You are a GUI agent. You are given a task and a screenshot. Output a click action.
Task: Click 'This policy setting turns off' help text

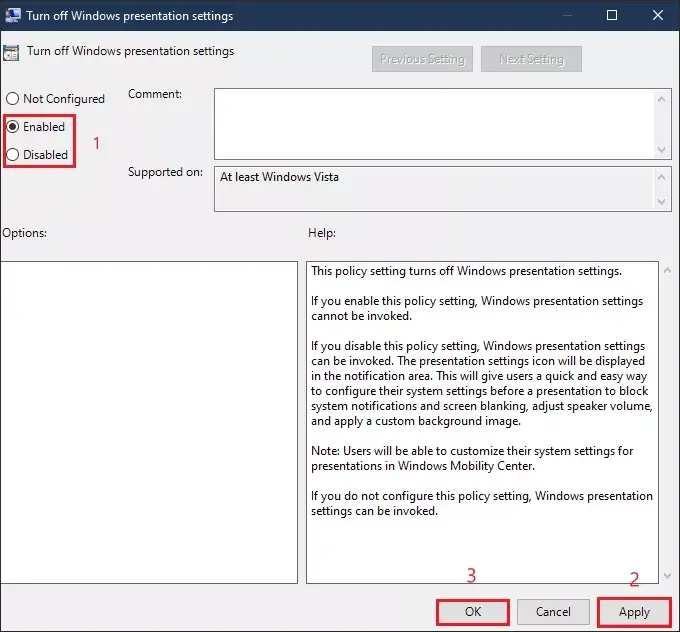[x=467, y=271]
